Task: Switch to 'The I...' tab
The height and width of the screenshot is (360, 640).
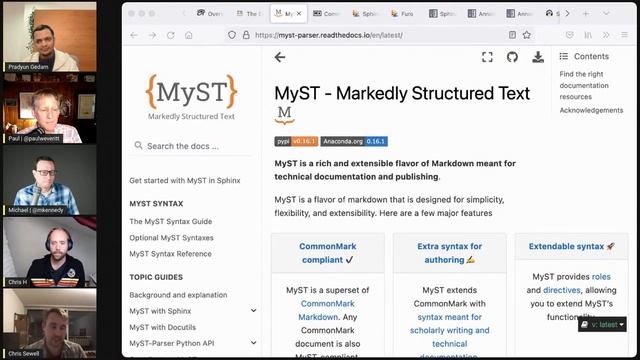Action: point(250,13)
